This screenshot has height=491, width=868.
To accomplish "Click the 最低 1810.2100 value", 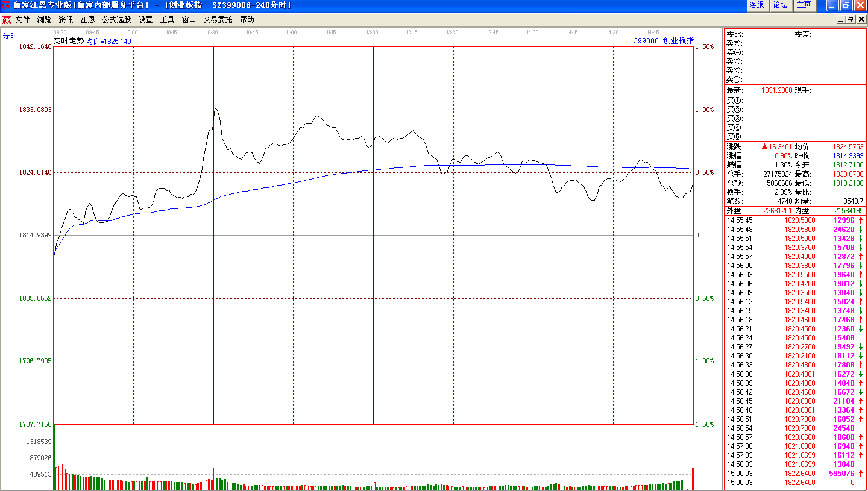I will coord(848,183).
